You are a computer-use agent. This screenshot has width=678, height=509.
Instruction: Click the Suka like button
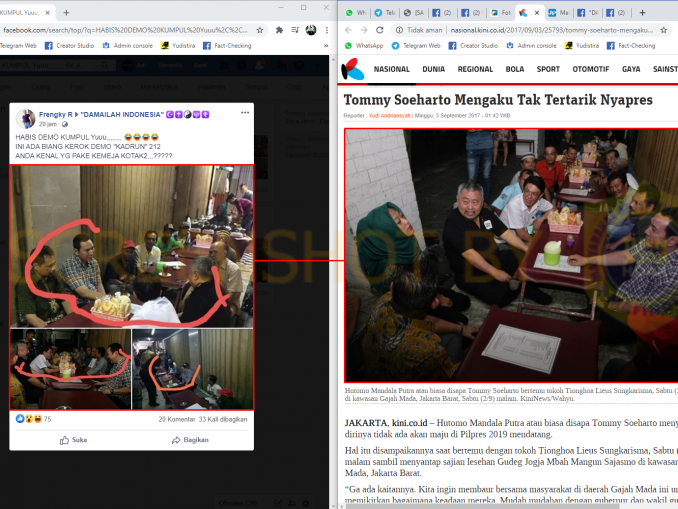click(x=73, y=440)
